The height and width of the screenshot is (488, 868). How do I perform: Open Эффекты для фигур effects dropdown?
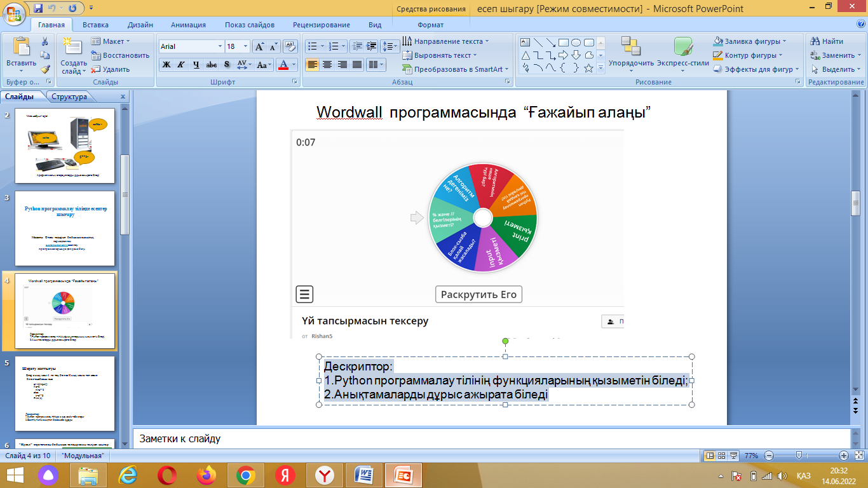[756, 69]
